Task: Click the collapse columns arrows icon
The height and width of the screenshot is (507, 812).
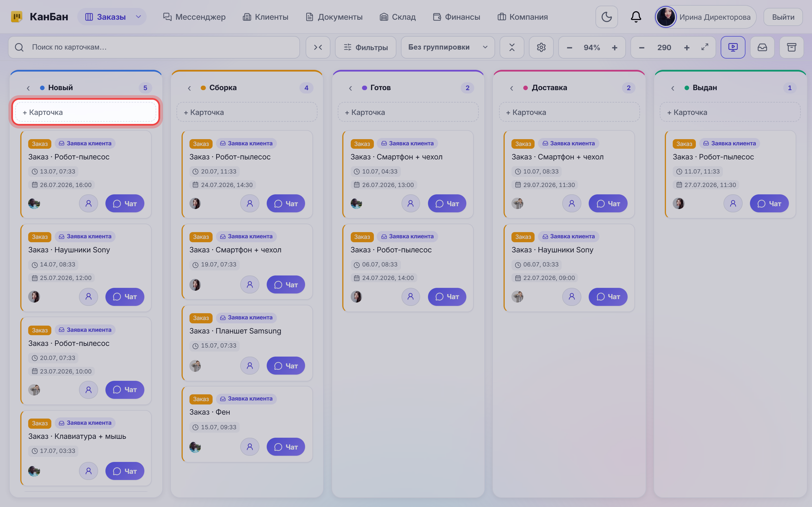Action: point(318,47)
